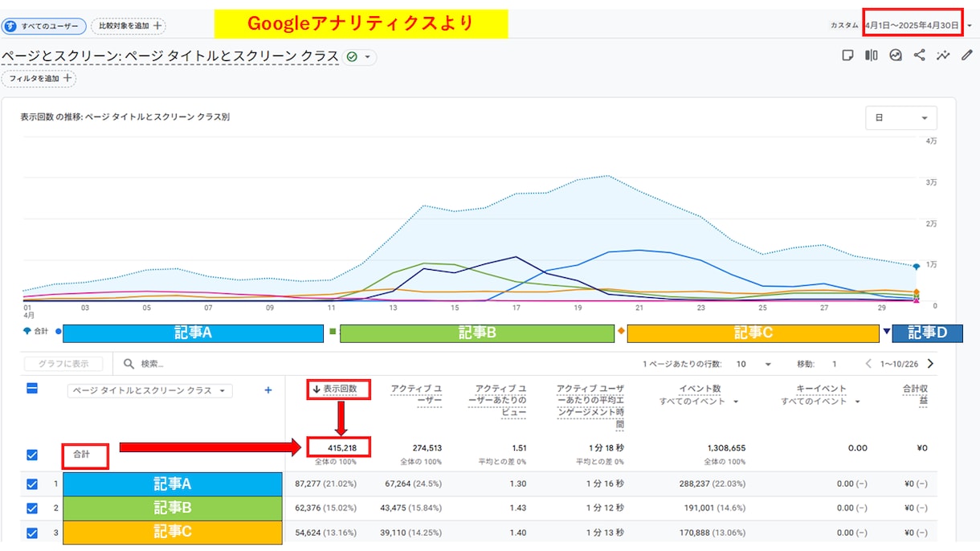This screenshot has height=551, width=980.
Task: Click the 1〜10/226 pagination text
Action: [x=899, y=364]
